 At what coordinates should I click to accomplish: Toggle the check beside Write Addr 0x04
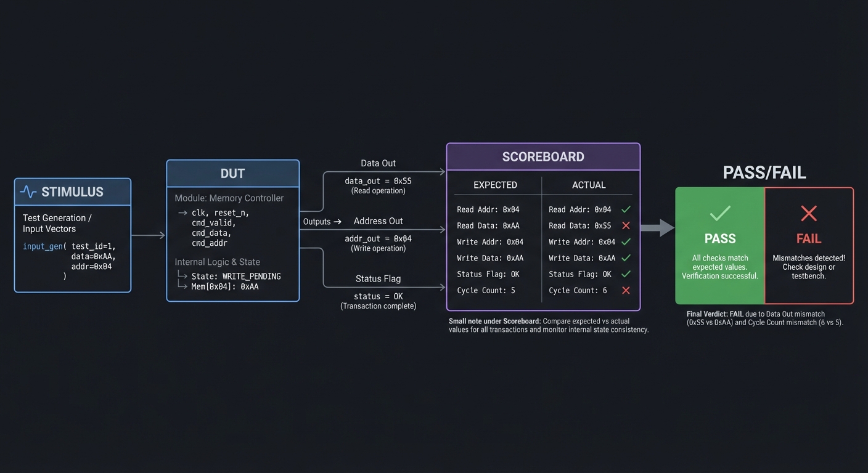[626, 241]
